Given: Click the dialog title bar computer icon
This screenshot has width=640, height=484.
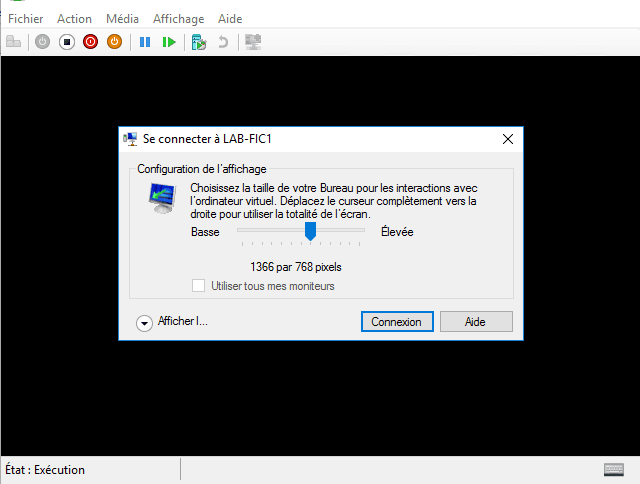Looking at the screenshot, I should [130, 139].
